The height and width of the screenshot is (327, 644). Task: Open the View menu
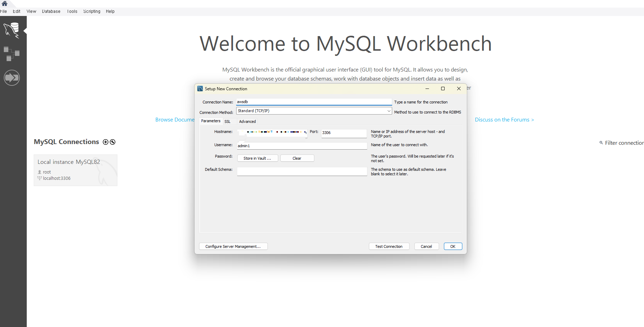[31, 11]
